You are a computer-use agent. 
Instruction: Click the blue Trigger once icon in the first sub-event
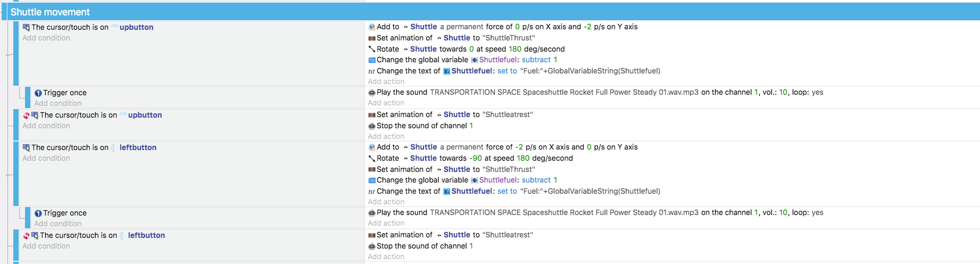[x=38, y=93]
